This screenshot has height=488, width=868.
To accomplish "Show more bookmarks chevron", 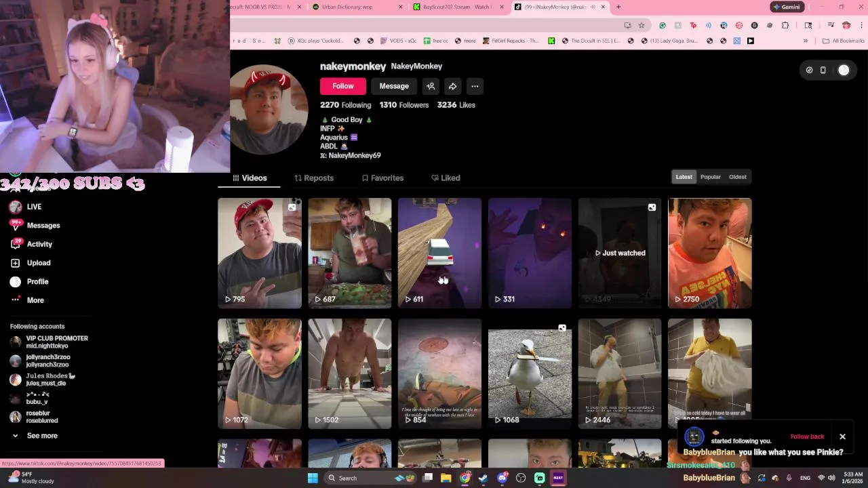I will (806, 41).
